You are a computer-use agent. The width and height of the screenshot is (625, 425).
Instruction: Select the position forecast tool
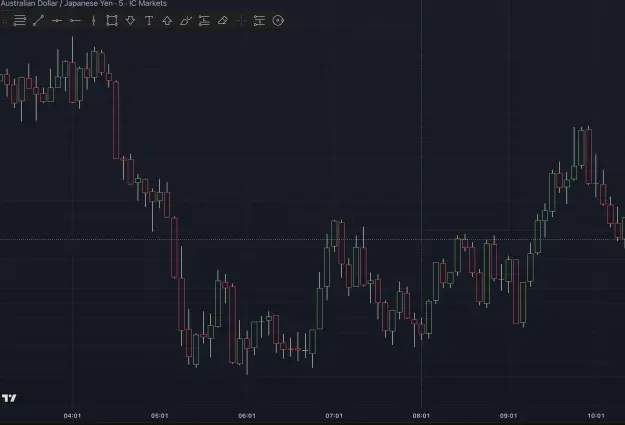point(204,21)
